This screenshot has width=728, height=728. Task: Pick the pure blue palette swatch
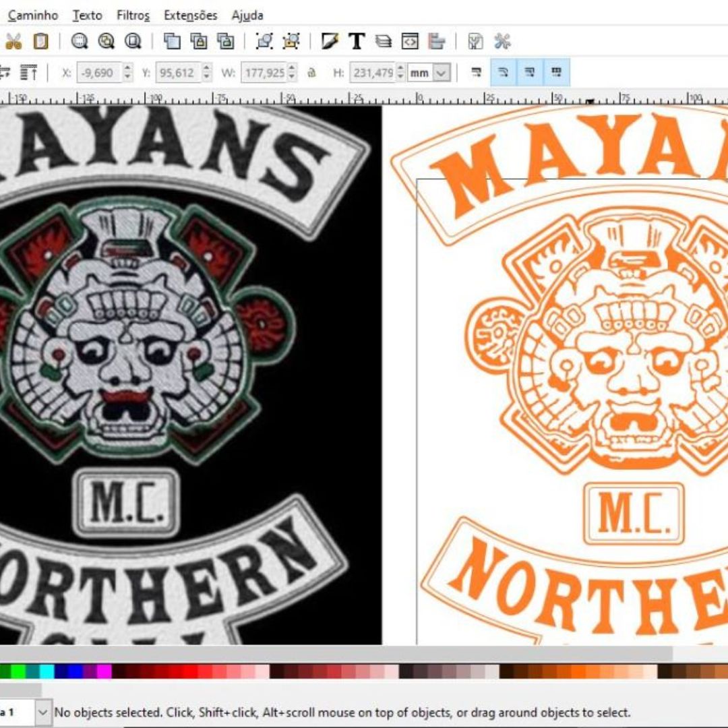click(x=75, y=671)
